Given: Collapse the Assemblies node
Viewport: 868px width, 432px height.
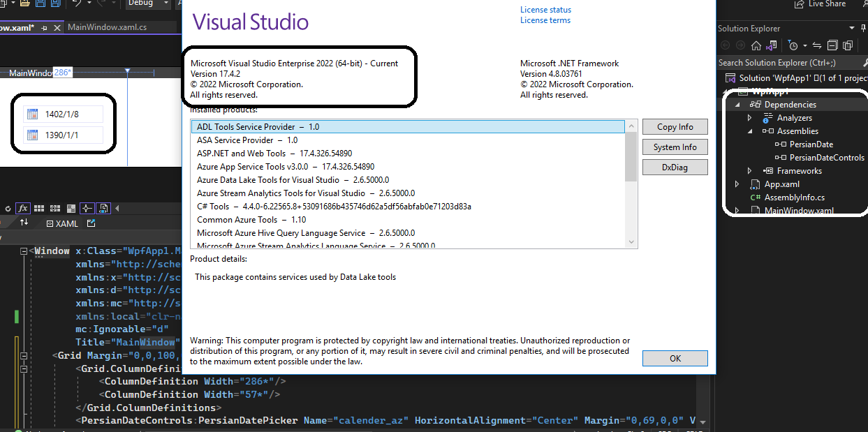Looking at the screenshot, I should tap(750, 131).
